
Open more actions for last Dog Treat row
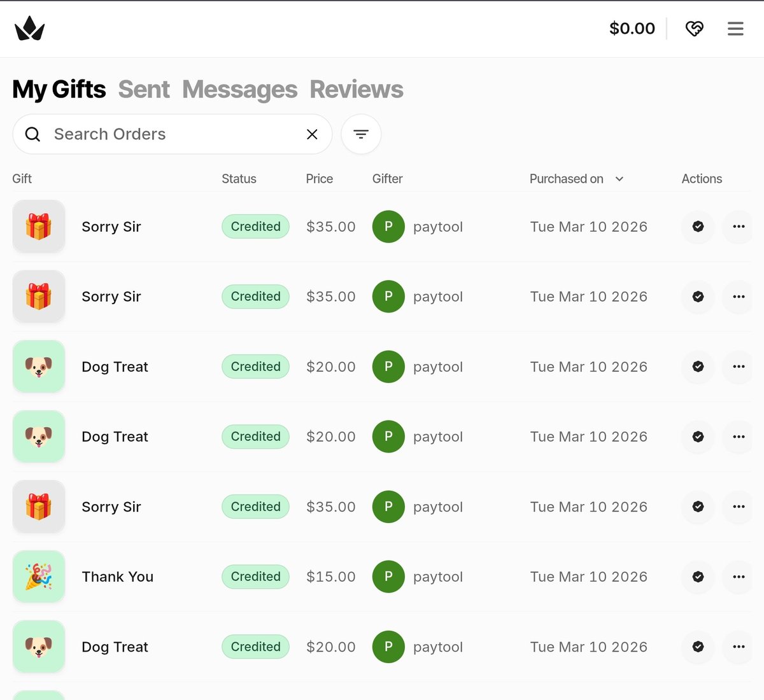(739, 647)
